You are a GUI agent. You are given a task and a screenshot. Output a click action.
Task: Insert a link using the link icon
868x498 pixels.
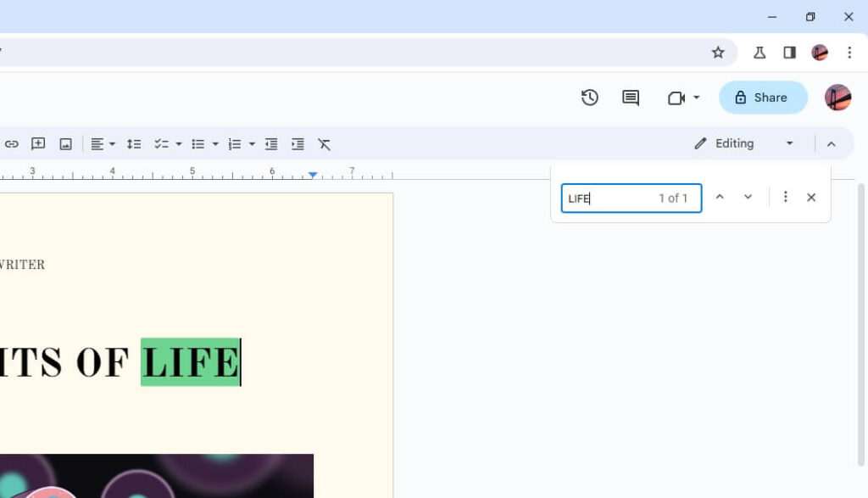tap(12, 143)
